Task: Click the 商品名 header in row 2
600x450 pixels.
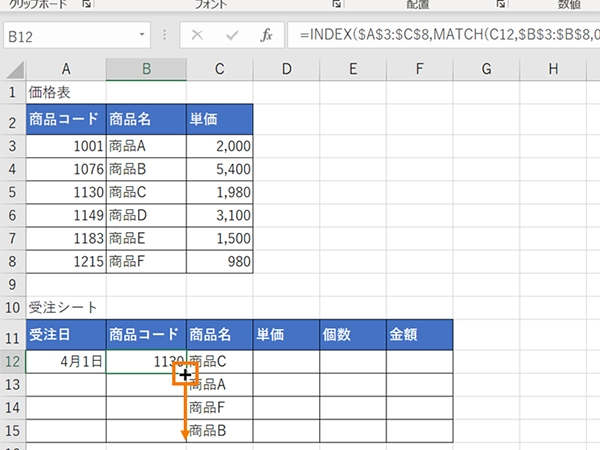Action: point(146,119)
